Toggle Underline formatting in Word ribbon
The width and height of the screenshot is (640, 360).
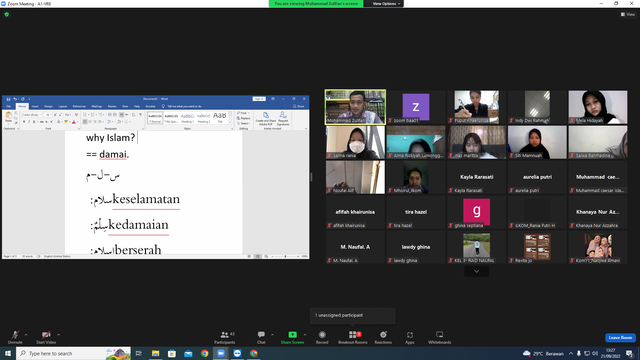pyautogui.click(x=34, y=122)
